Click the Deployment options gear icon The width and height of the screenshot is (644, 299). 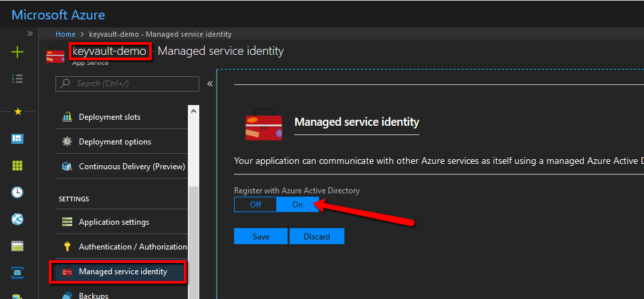tap(67, 142)
